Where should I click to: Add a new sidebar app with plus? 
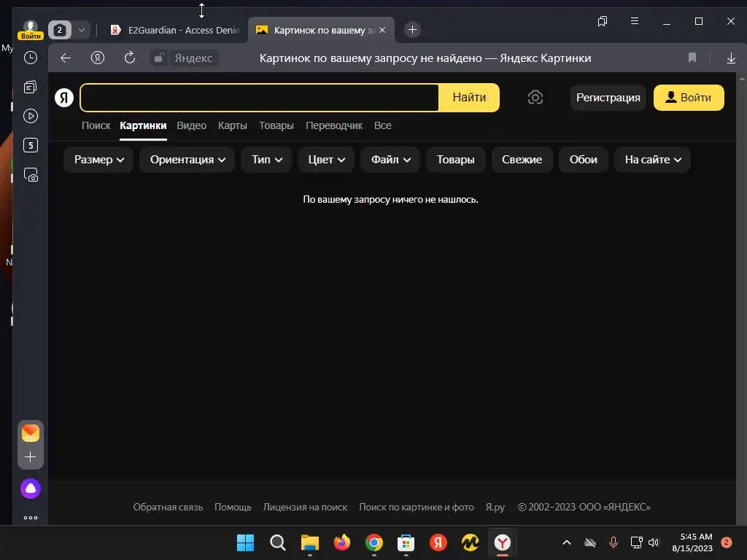pos(31,457)
